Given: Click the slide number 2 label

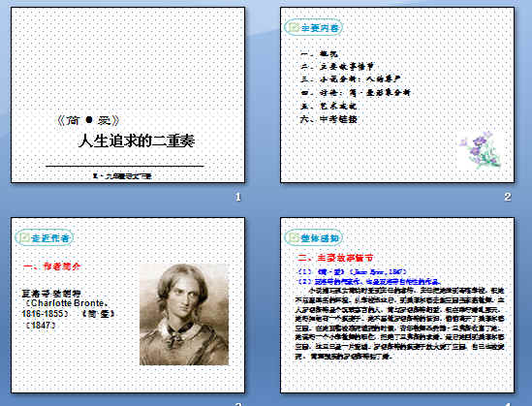Looking at the screenshot, I should click(x=507, y=197).
